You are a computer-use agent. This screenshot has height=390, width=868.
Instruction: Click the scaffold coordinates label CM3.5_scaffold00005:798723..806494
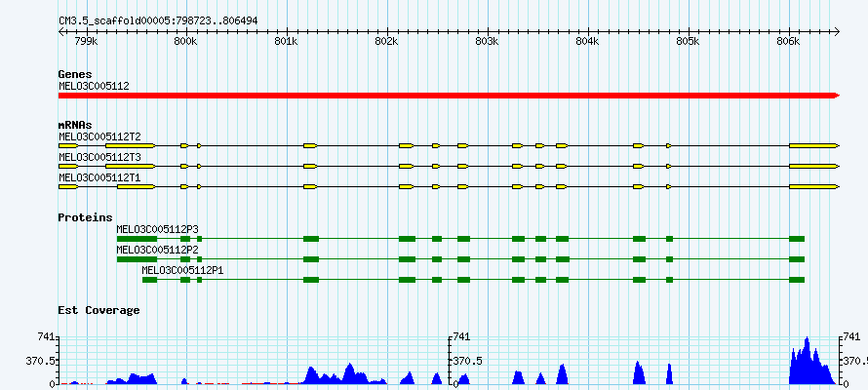point(158,20)
